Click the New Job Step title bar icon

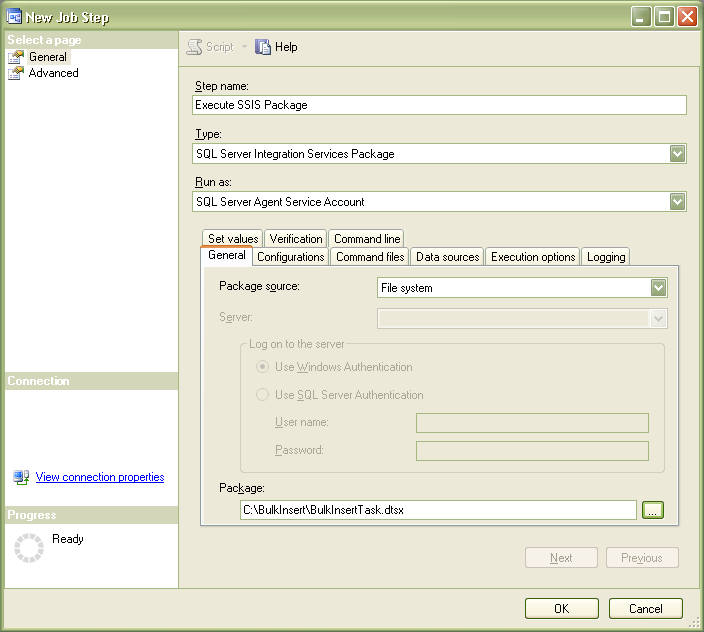coord(14,17)
